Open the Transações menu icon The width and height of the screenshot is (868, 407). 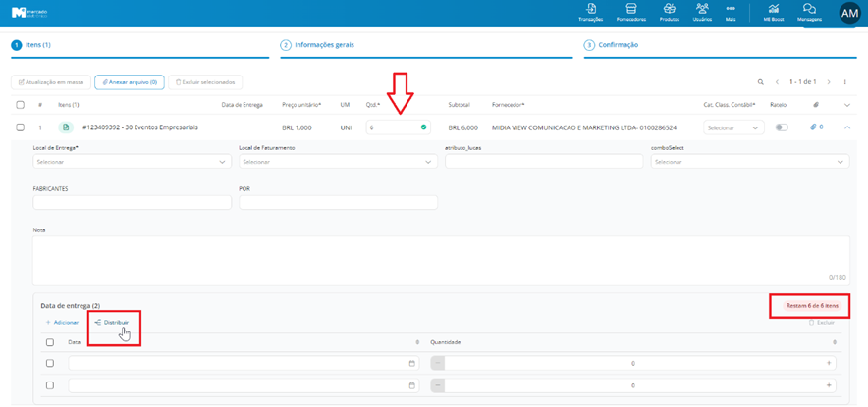591,8
